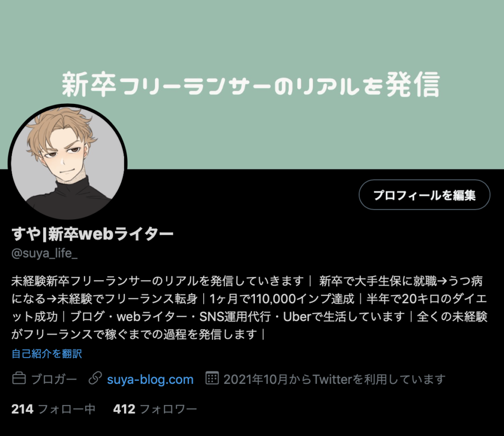Click the profile bio paragraph

[x=250, y=307]
